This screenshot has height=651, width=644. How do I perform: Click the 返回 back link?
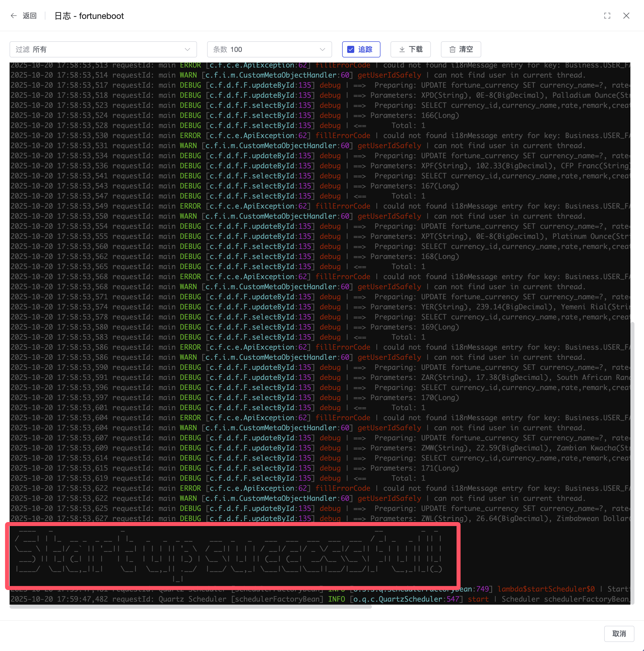coord(30,16)
